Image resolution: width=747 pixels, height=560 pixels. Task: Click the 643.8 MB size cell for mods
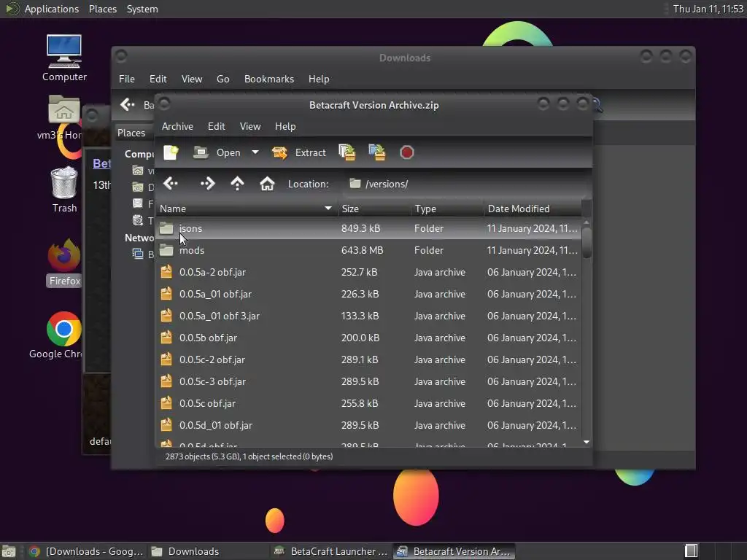(362, 251)
